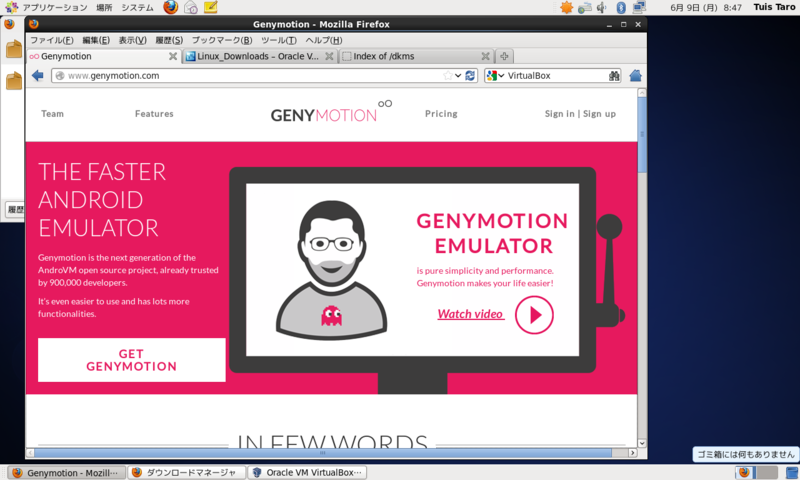800x480 pixels.
Task: Open the ヘルプ(H) menu
Action: (323, 40)
